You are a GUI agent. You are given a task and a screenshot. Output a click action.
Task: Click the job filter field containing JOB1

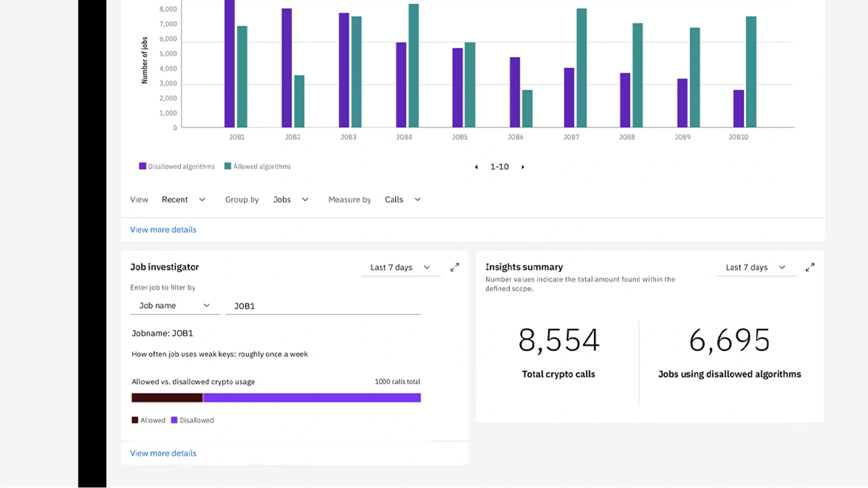323,306
